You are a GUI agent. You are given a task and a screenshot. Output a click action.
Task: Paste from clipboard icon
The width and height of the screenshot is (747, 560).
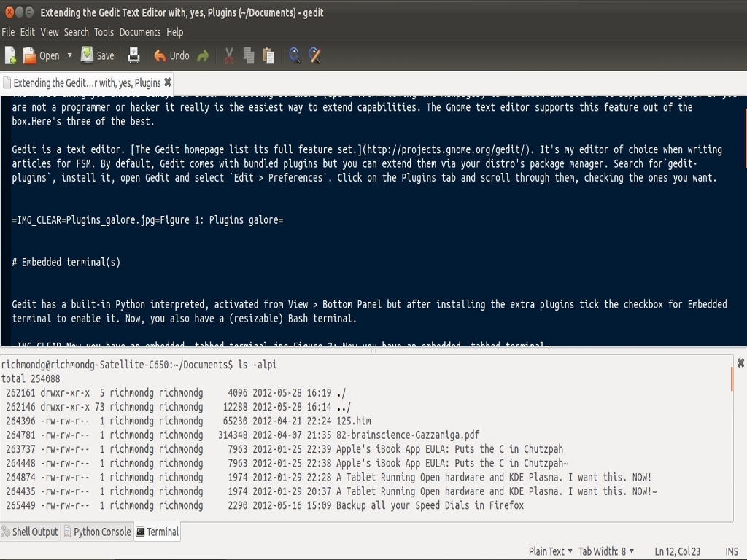[x=268, y=55]
